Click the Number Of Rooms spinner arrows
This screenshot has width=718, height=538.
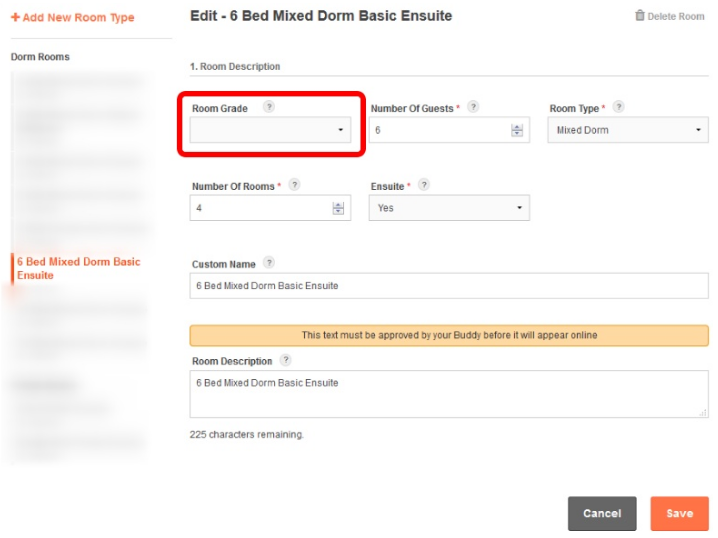pos(338,208)
